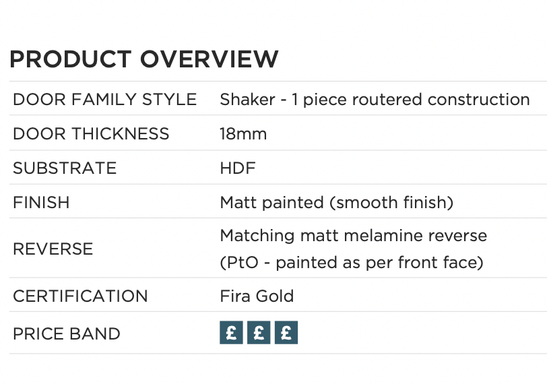
Task: Select the DOOR FAMILY STYLE label
Action: pos(105,99)
